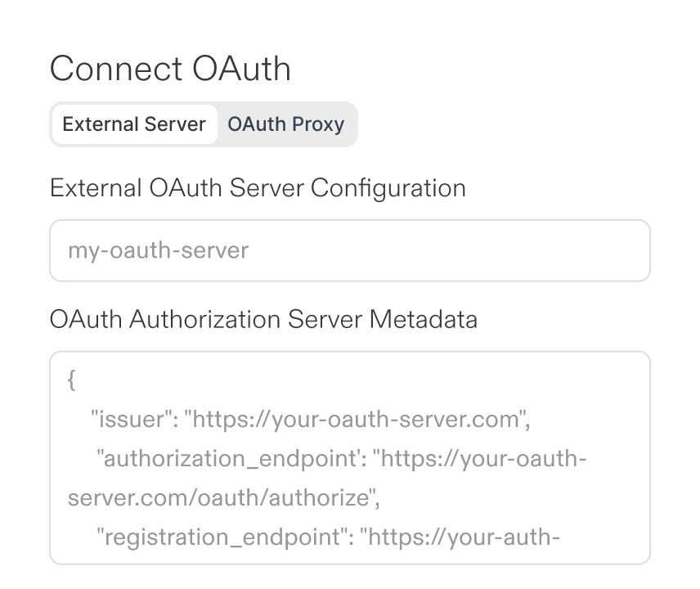Click the OAuth Authorization Server Metadata label
Screen dimensions: 700x589
[x=263, y=319]
